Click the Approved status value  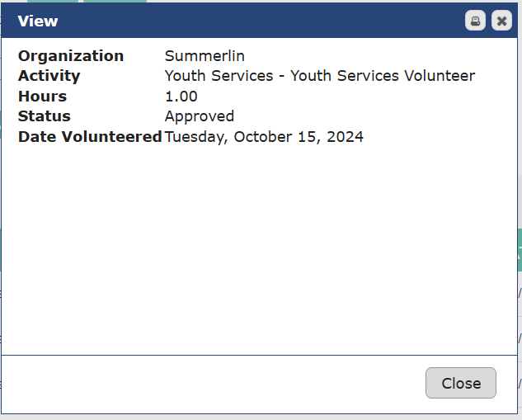point(200,116)
